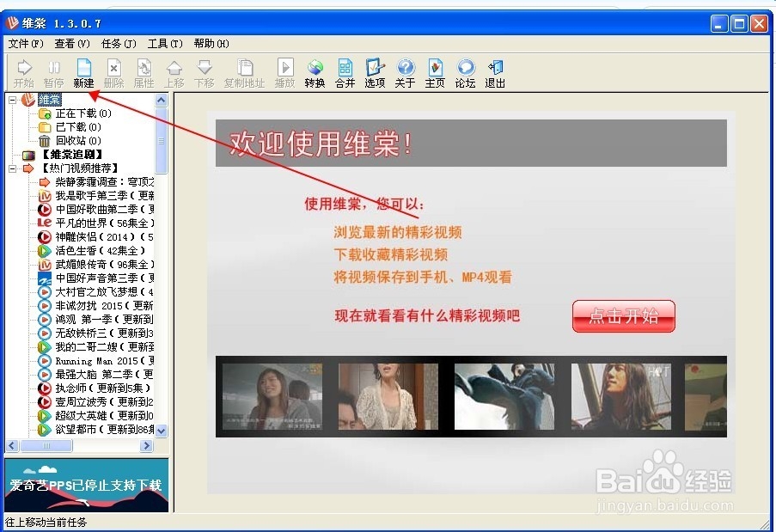Click the horizontal scrollbar left arrow
This screenshot has width=776, height=532.
click(12, 446)
